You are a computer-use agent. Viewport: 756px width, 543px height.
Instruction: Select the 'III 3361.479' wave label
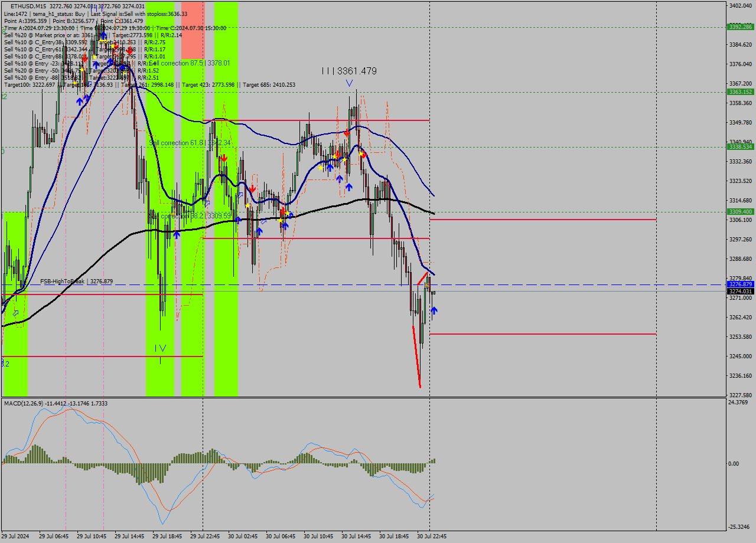click(x=349, y=71)
